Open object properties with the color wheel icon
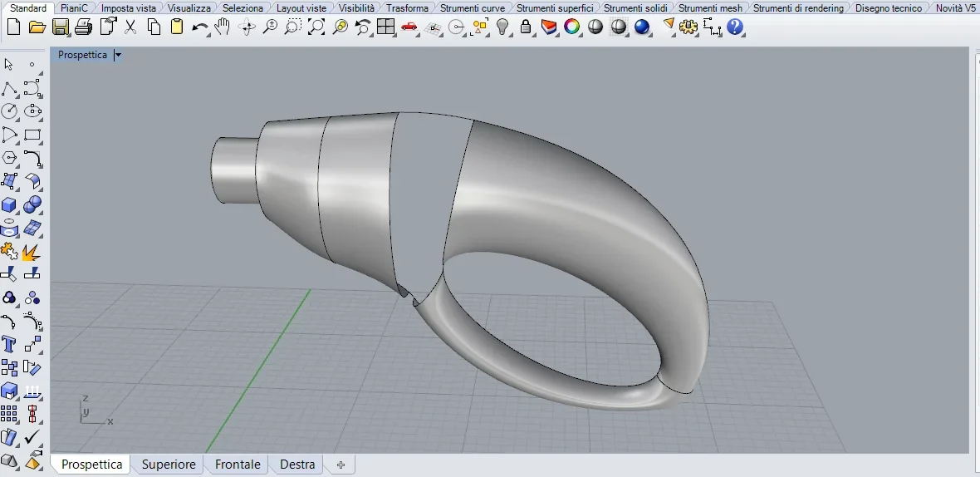Screen dimensions: 980x477 [572, 27]
